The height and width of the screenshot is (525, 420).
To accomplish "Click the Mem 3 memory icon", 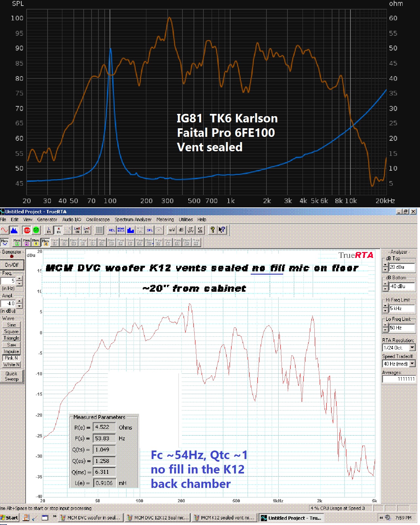I will pos(36,242).
